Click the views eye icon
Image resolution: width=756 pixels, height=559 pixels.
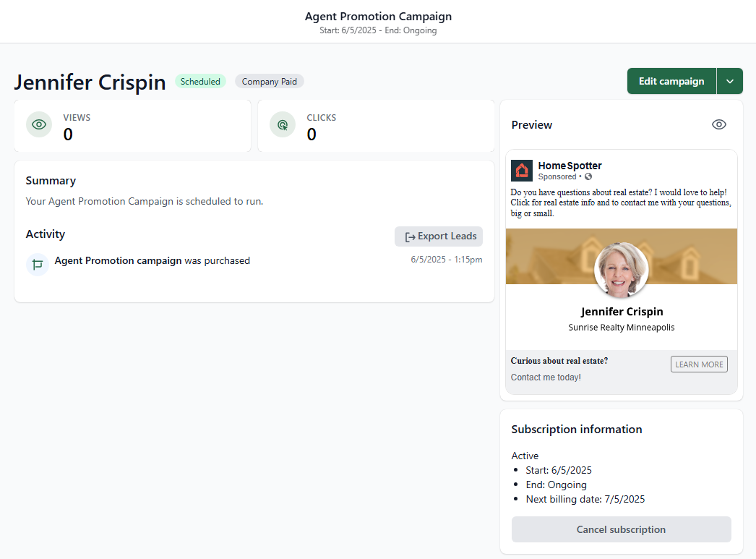pyautogui.click(x=39, y=124)
